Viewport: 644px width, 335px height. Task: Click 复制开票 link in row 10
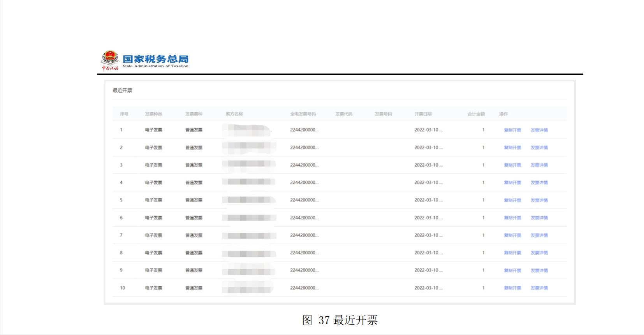pyautogui.click(x=512, y=288)
